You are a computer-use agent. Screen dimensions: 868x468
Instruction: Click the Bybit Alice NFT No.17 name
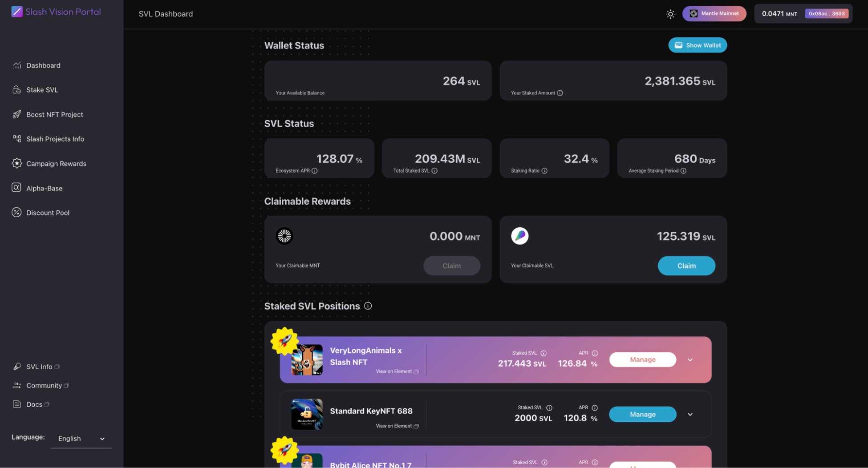371,464
